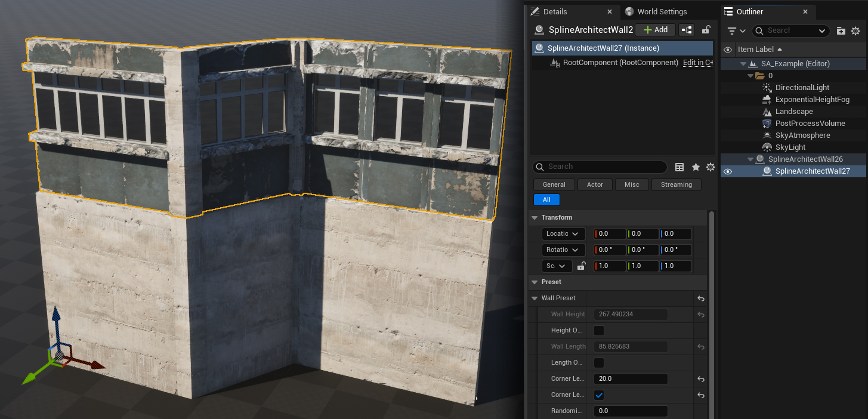The image size is (868, 419).
Task: Reset Wall Preset to default arrow
Action: [701, 298]
